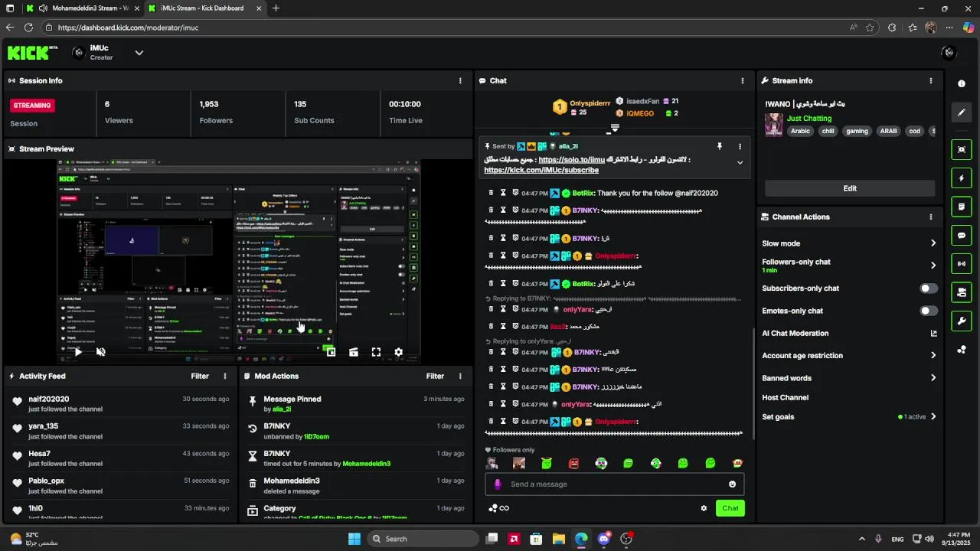Open the info icon in right sidebar
The width and height of the screenshot is (980, 551).
pos(962,83)
